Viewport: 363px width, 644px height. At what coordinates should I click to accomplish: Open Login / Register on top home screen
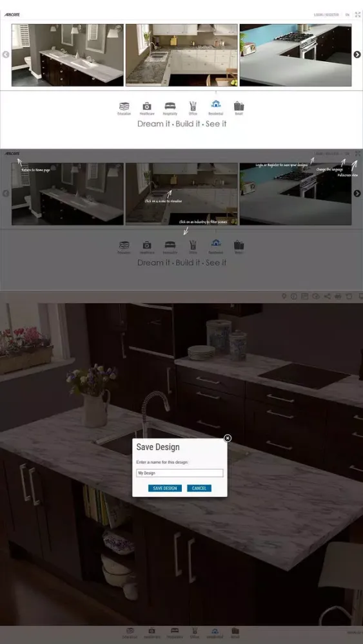[326, 15]
